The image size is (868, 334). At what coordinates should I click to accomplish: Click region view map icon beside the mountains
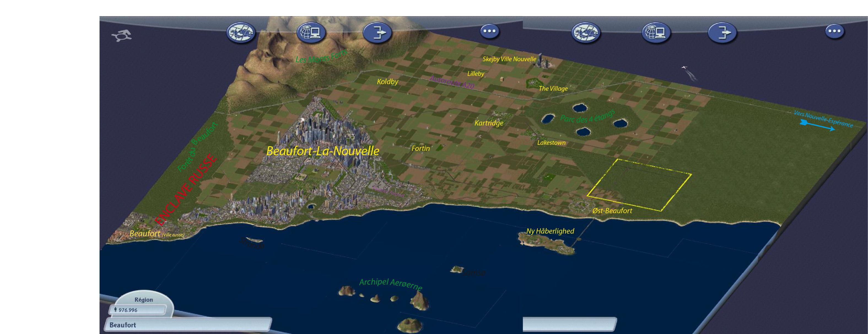241,33
